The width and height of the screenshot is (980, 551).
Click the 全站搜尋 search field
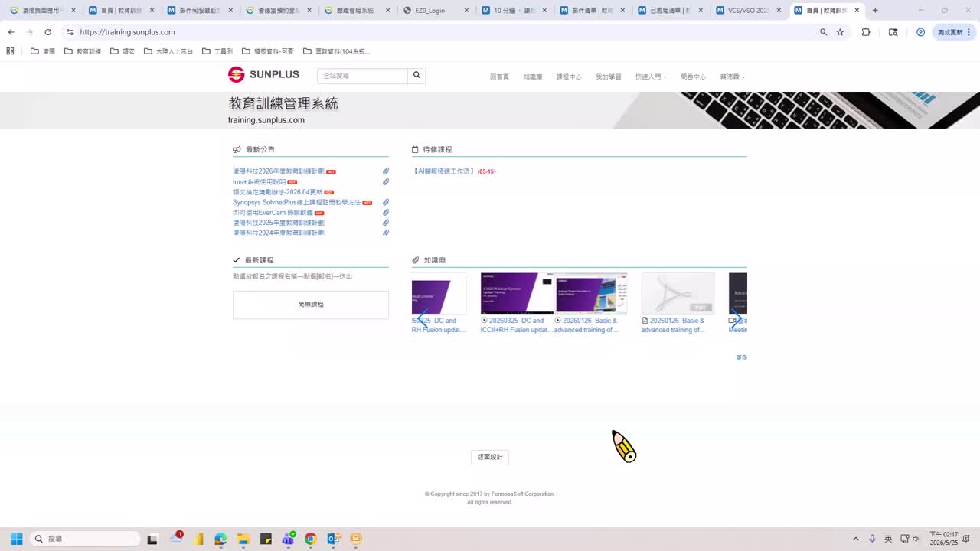pyautogui.click(x=362, y=76)
